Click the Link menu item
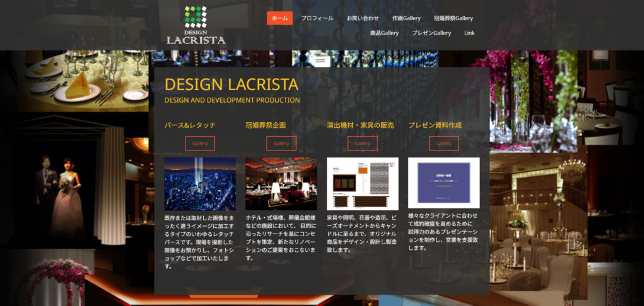Screen dimensions: 644x306 click(469, 33)
